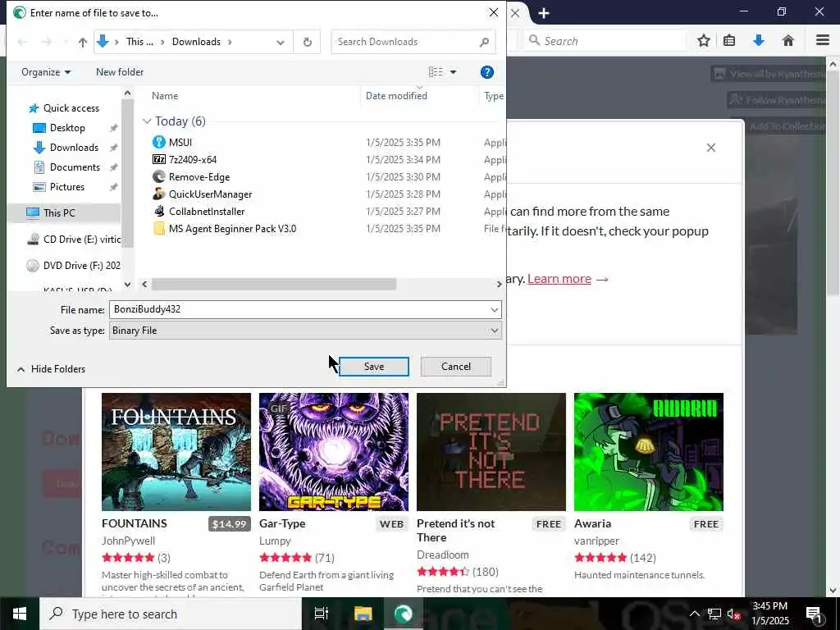Click the Forward arrow in save dialog
The width and height of the screenshot is (840, 630).
pyautogui.click(x=47, y=43)
